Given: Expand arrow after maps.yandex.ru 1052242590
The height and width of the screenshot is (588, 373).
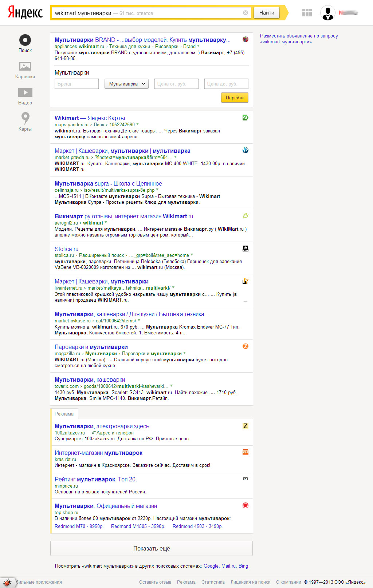Looking at the screenshot, I should 138,124.
